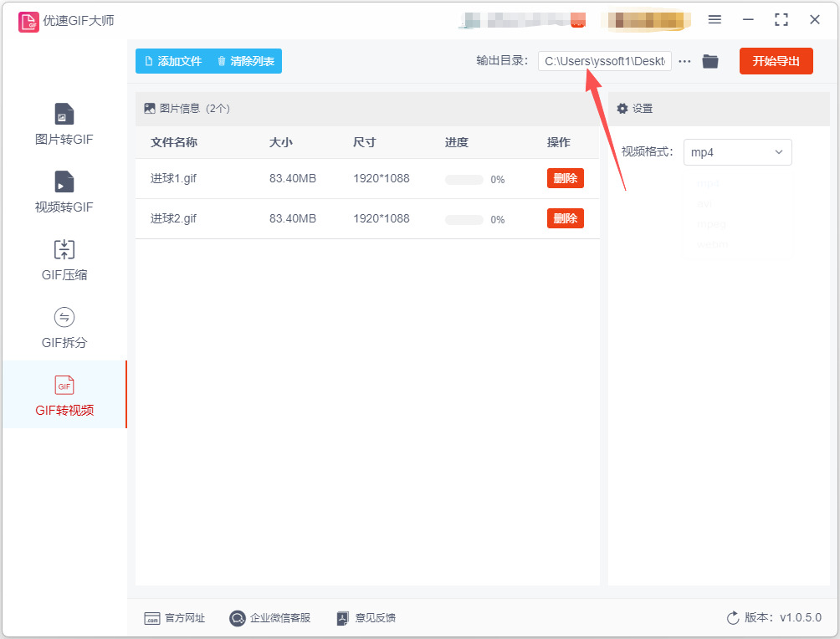Click the version refresh icon
Image resolution: width=840 pixels, height=639 pixels.
point(733,618)
